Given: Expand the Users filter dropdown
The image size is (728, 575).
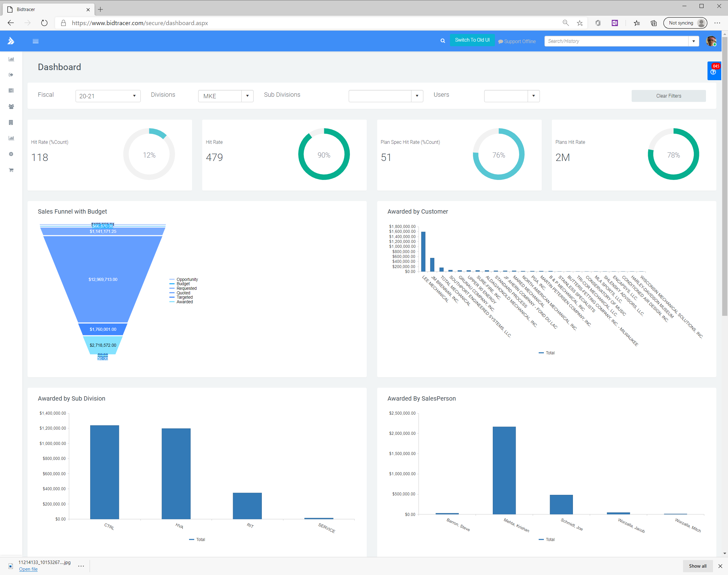Looking at the screenshot, I should tap(533, 96).
